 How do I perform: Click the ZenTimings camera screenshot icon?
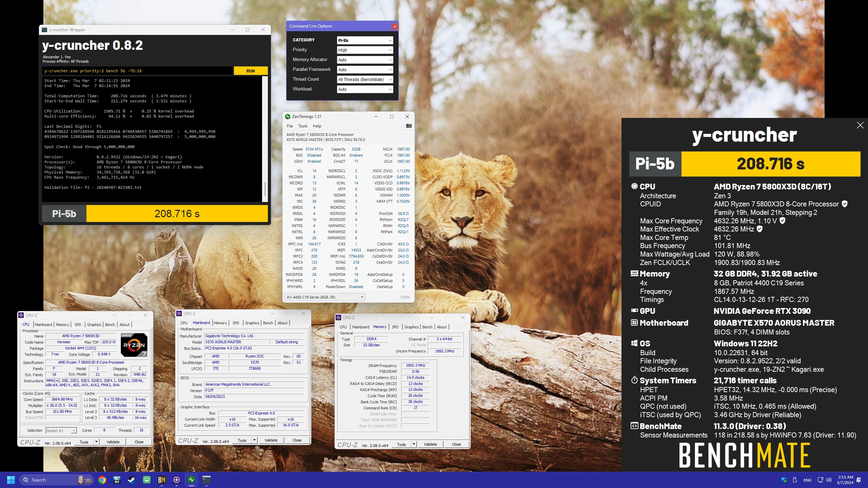point(409,126)
